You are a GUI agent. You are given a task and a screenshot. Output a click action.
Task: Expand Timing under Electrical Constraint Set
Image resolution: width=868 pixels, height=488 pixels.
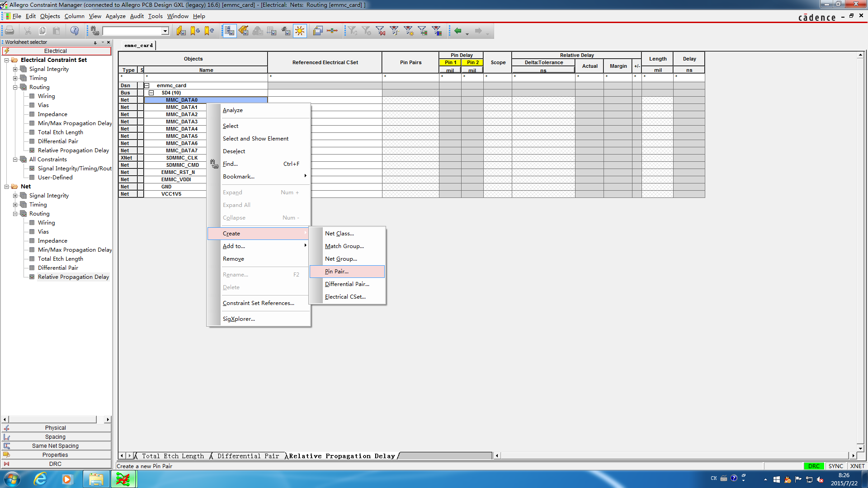click(15, 78)
